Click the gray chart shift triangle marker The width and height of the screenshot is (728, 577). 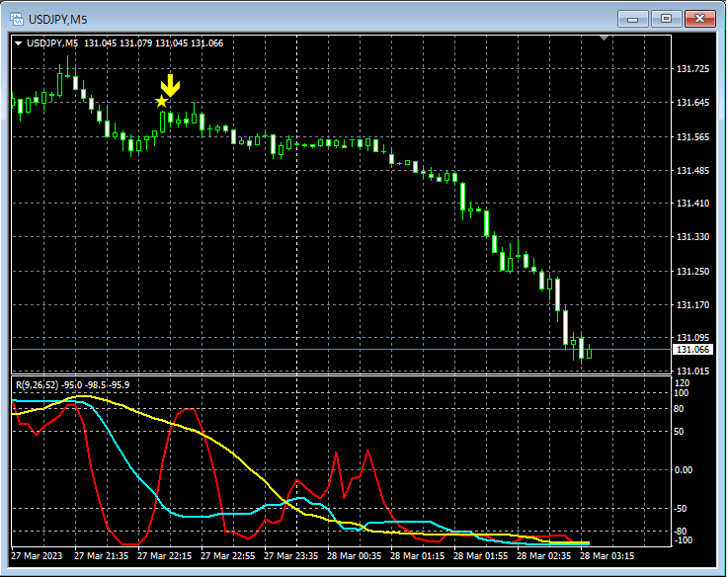tap(604, 38)
